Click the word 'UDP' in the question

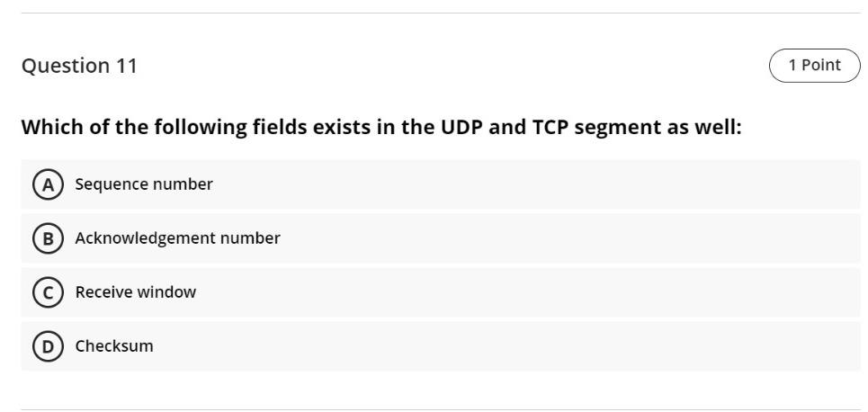click(462, 128)
